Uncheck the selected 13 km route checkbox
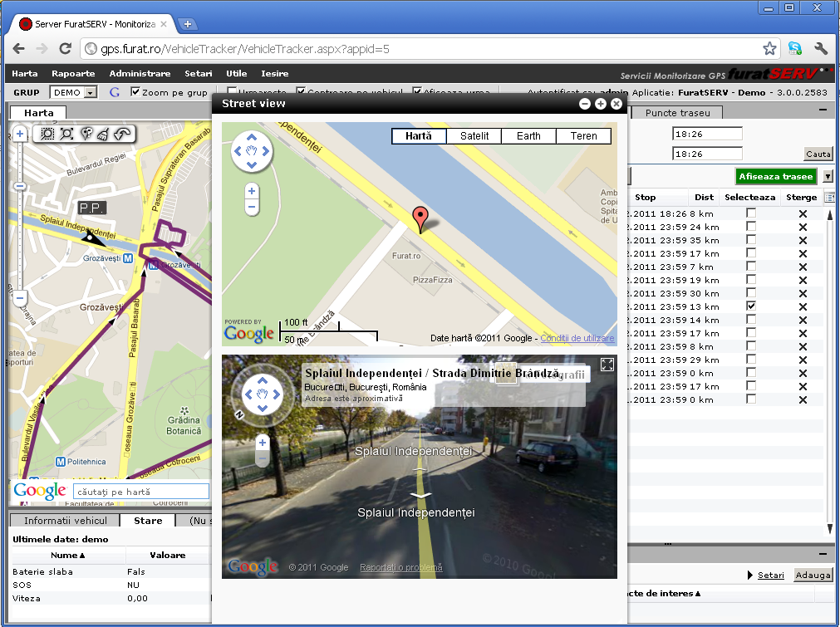The width and height of the screenshot is (840, 627). click(751, 306)
